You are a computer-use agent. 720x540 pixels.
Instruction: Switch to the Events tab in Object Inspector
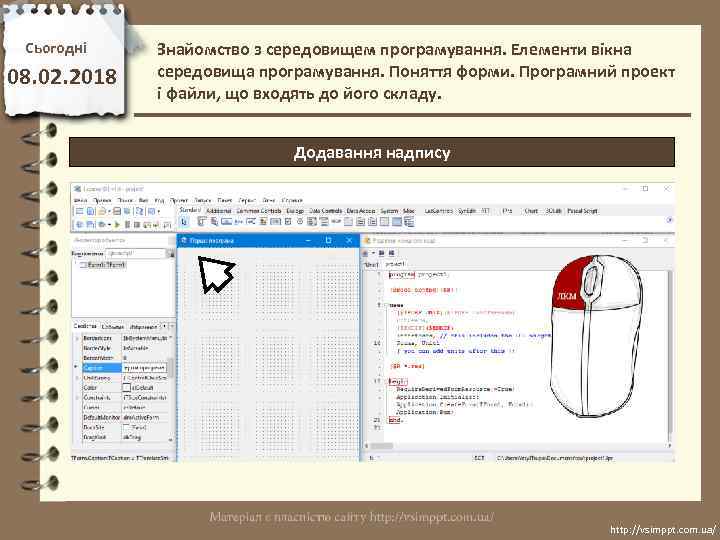(x=112, y=327)
